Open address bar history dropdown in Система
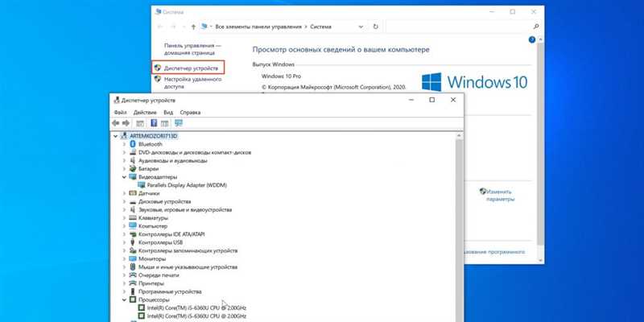The height and width of the screenshot is (322, 644). tap(361, 27)
